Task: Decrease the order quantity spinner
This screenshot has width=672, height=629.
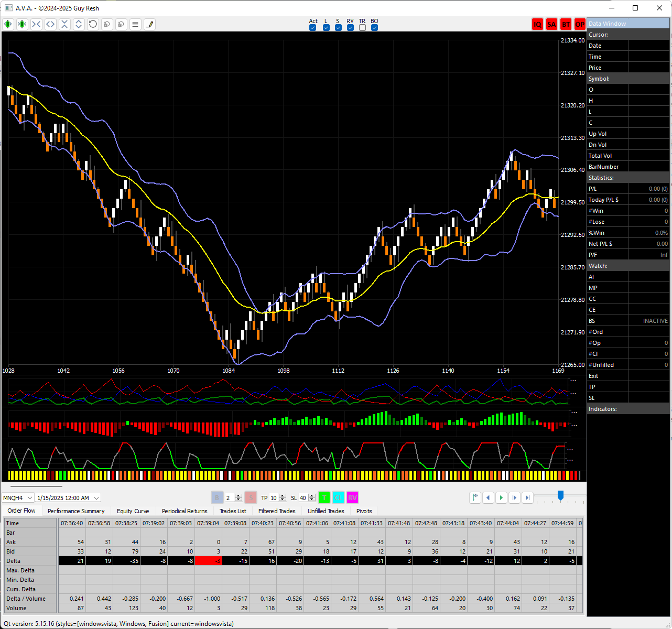Action: pyautogui.click(x=239, y=500)
